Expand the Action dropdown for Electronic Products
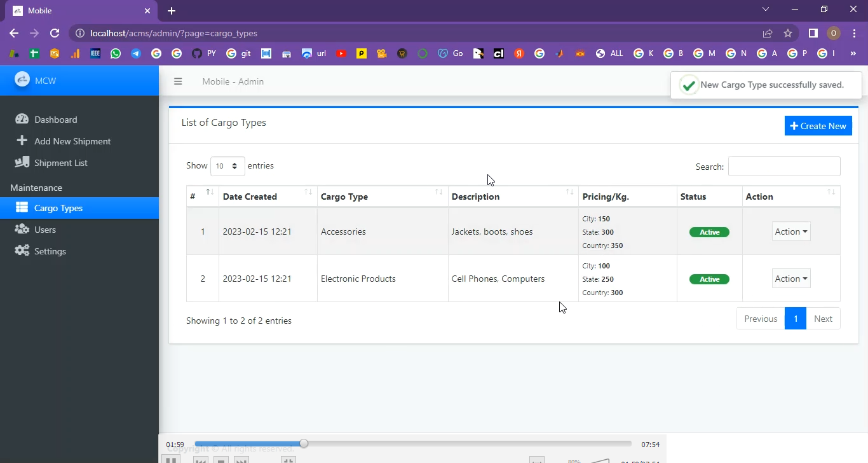Viewport: 868px width, 463px height. click(x=791, y=279)
